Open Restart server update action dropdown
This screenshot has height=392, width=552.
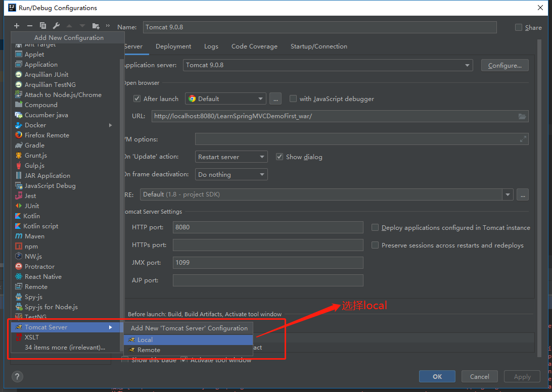(x=232, y=157)
